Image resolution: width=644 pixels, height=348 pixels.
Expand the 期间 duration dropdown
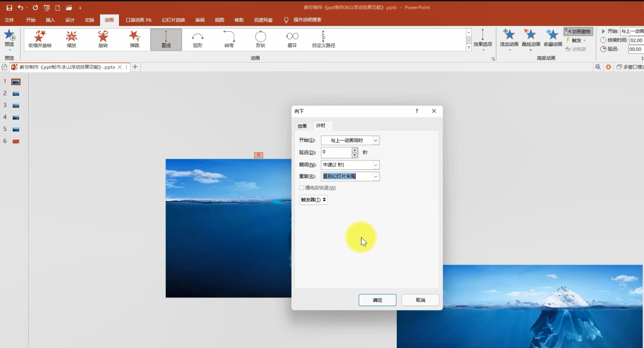point(376,165)
